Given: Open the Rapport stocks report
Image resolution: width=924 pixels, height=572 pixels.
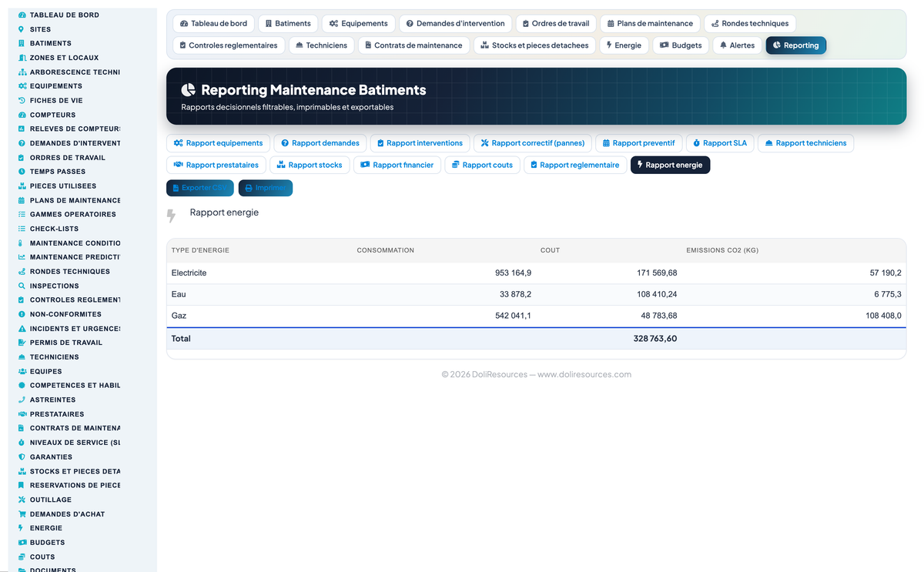Looking at the screenshot, I should click(x=310, y=165).
